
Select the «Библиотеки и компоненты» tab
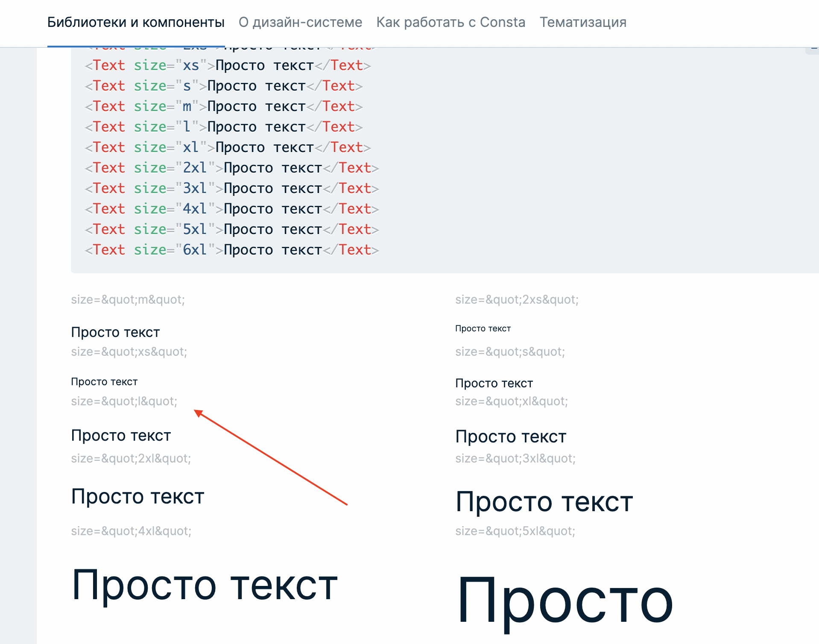pos(136,22)
